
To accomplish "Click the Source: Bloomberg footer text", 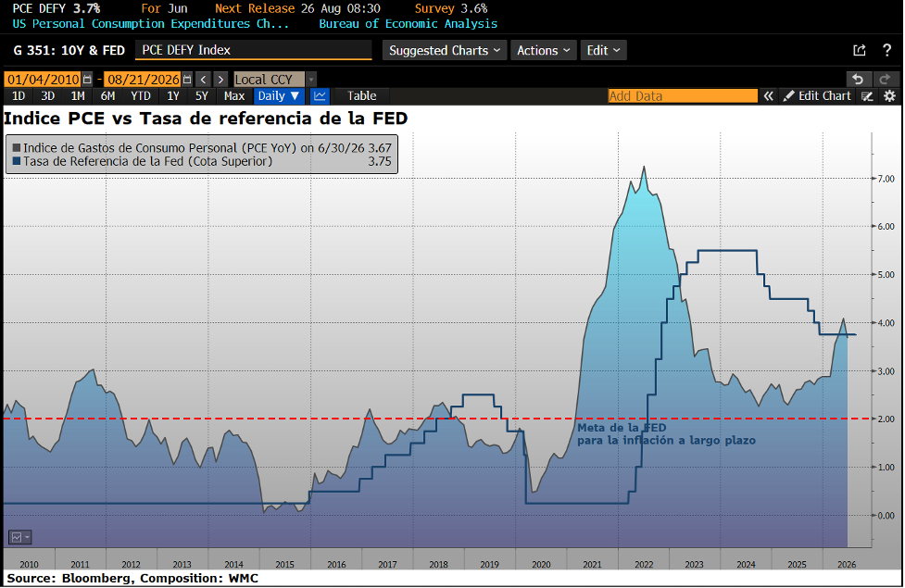I will (132, 578).
